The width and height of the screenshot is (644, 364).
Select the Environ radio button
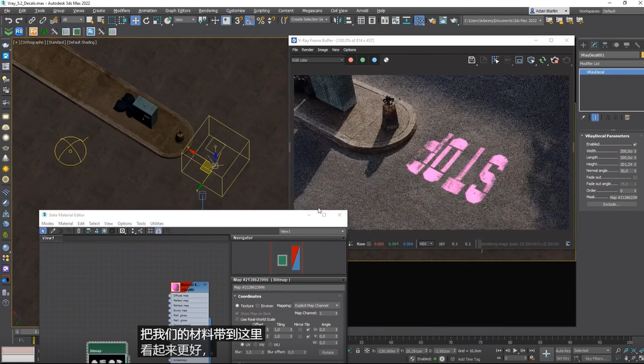coord(257,305)
